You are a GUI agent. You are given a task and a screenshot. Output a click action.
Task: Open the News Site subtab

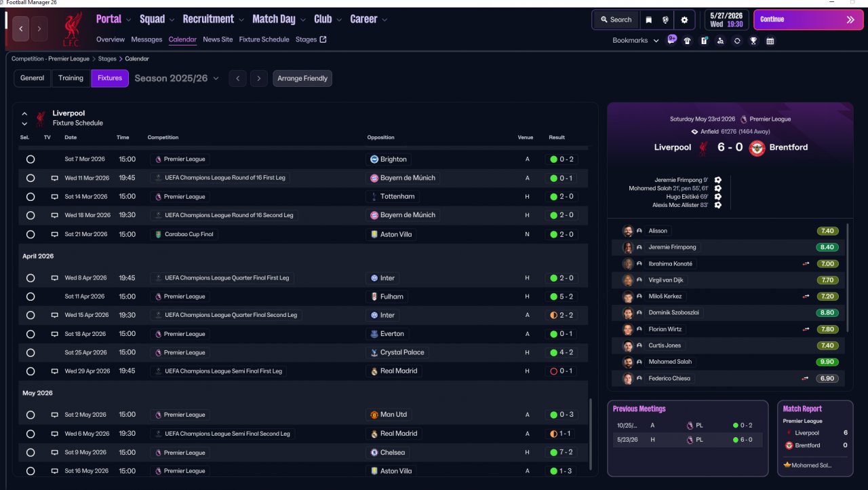click(218, 39)
